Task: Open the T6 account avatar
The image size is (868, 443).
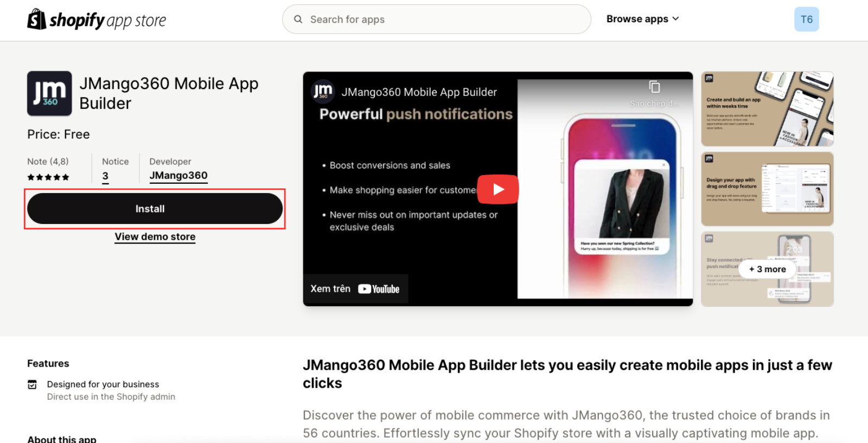Action: coord(806,20)
